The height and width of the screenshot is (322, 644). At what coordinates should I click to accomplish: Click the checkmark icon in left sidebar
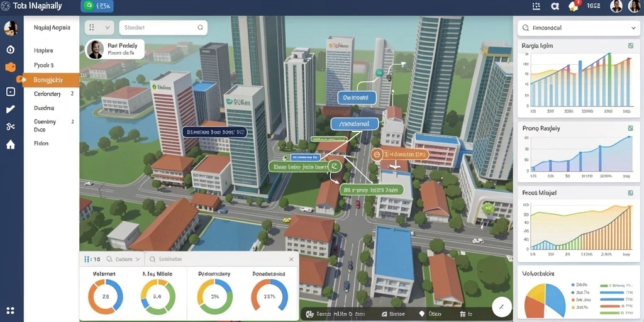click(10, 109)
